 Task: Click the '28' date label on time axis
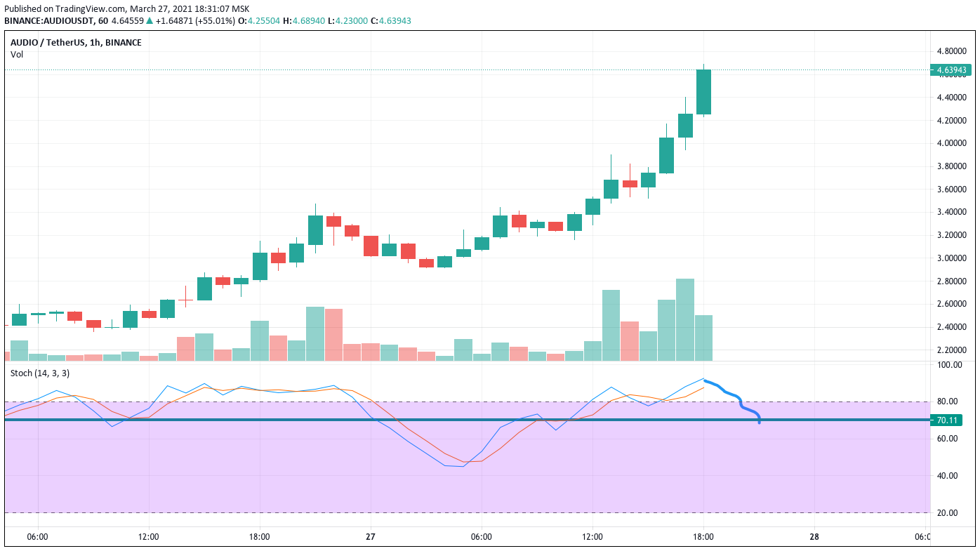point(814,537)
